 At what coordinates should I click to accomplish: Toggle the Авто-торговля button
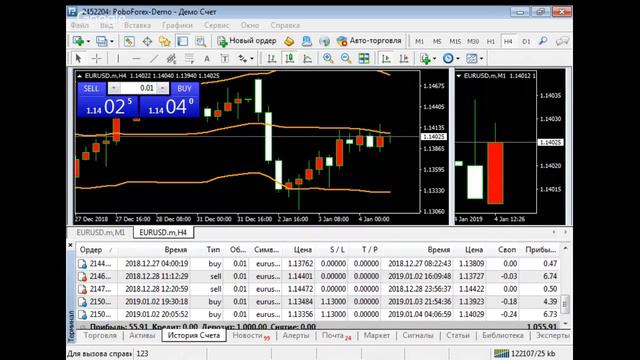coord(369,41)
